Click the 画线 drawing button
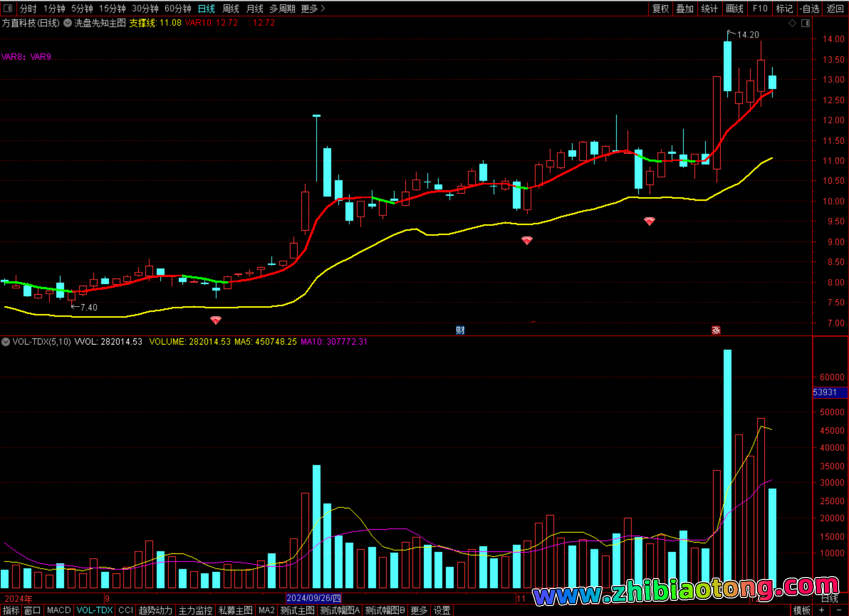The image size is (849, 616). point(735,9)
